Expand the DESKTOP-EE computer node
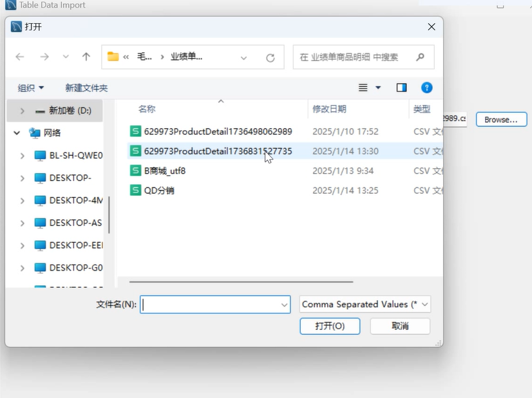 22,245
